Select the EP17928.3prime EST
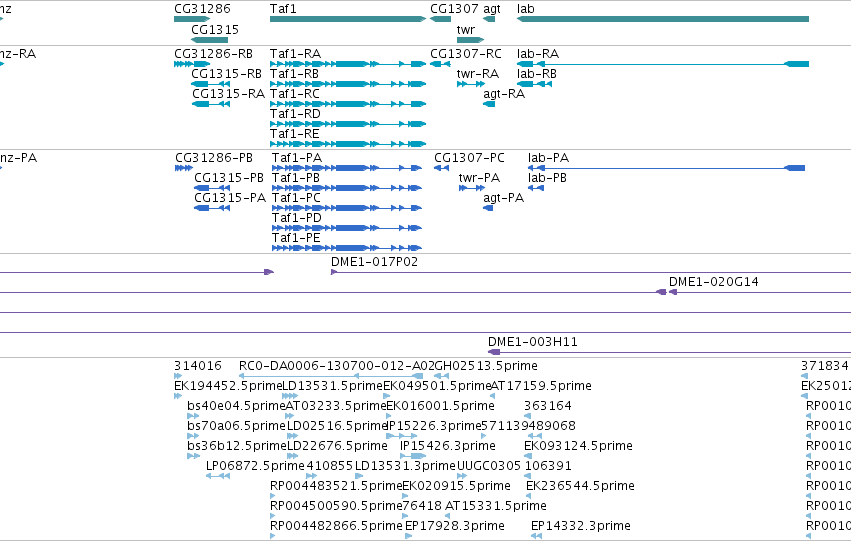This screenshot has width=851, height=541. [x=408, y=536]
